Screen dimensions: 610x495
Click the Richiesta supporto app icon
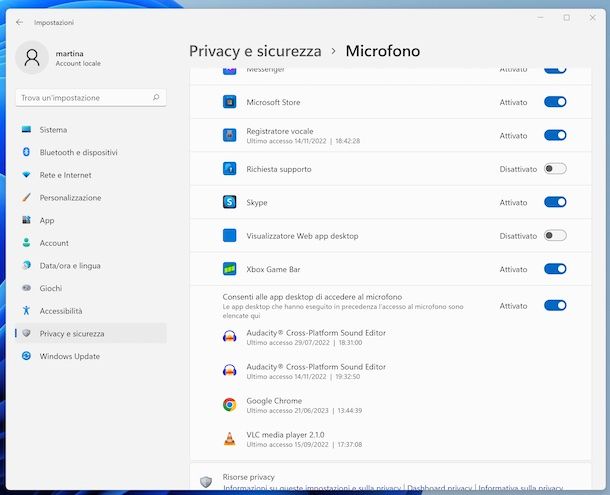click(230, 169)
